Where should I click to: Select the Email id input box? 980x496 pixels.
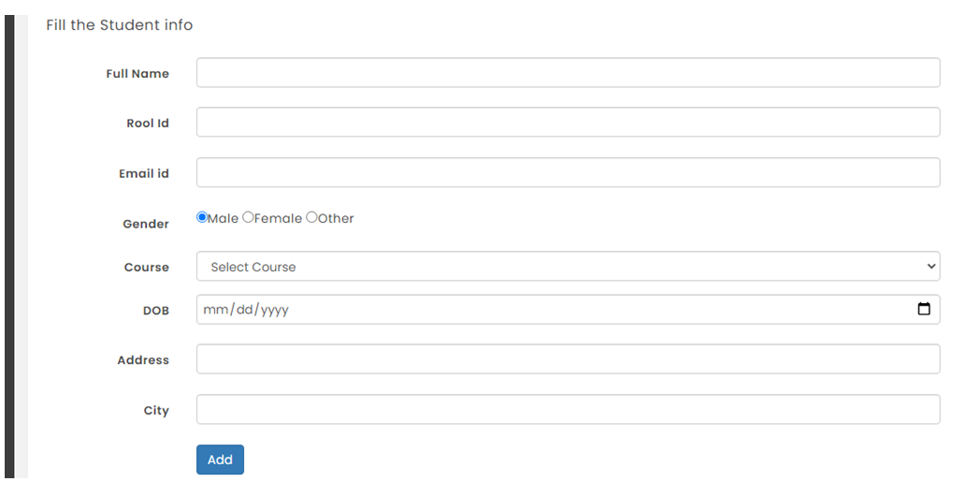click(569, 172)
